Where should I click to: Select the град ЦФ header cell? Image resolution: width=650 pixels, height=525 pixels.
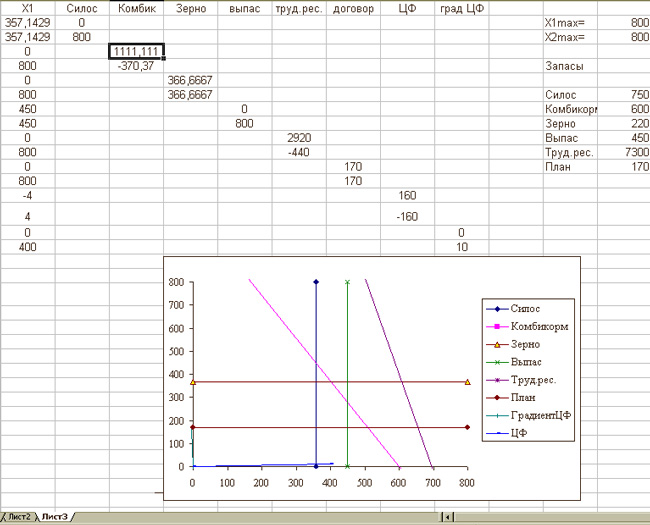pos(462,8)
